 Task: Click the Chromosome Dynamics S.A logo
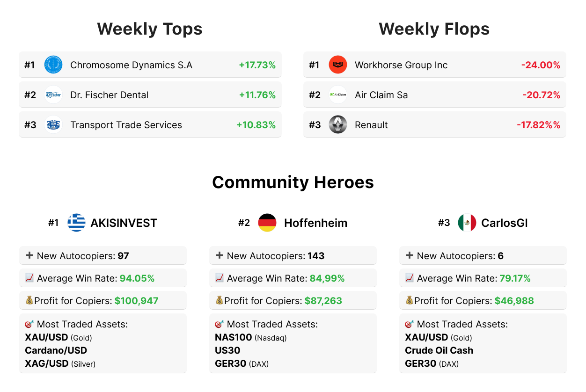[53, 65]
